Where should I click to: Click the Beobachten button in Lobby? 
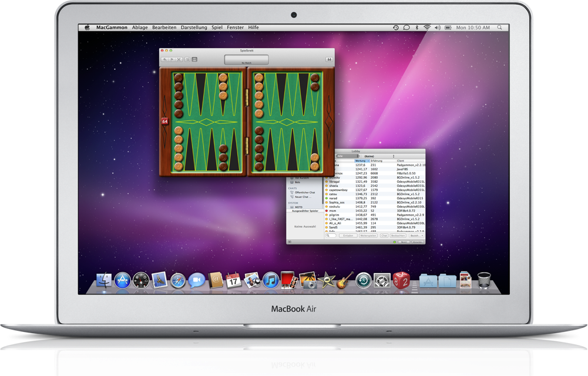pos(398,236)
